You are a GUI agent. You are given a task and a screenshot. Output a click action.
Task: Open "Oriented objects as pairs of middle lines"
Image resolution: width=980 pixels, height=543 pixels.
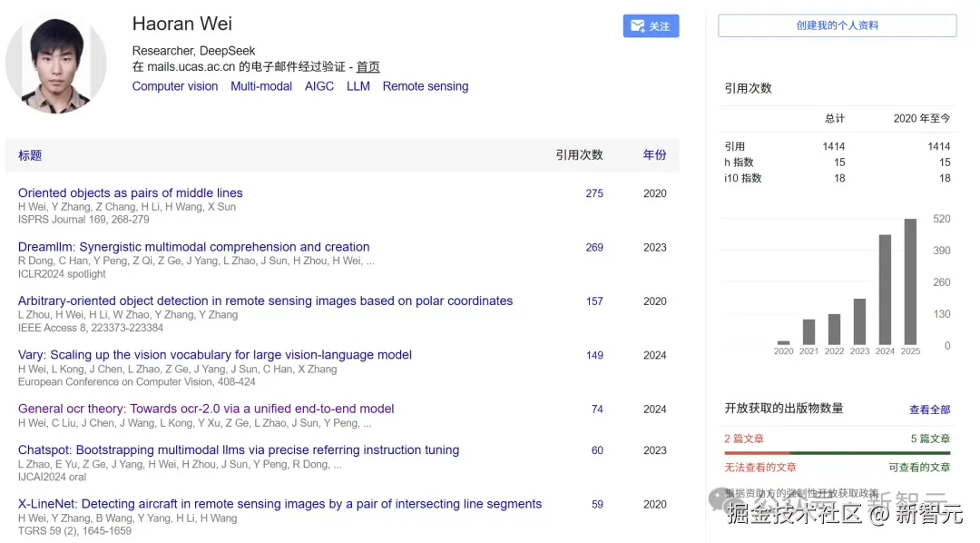coord(131,193)
